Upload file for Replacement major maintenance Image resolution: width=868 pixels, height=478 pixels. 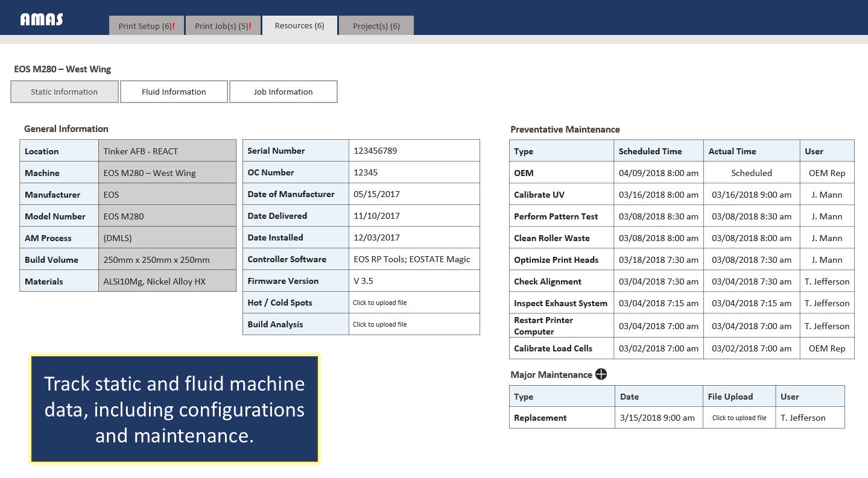[739, 418]
